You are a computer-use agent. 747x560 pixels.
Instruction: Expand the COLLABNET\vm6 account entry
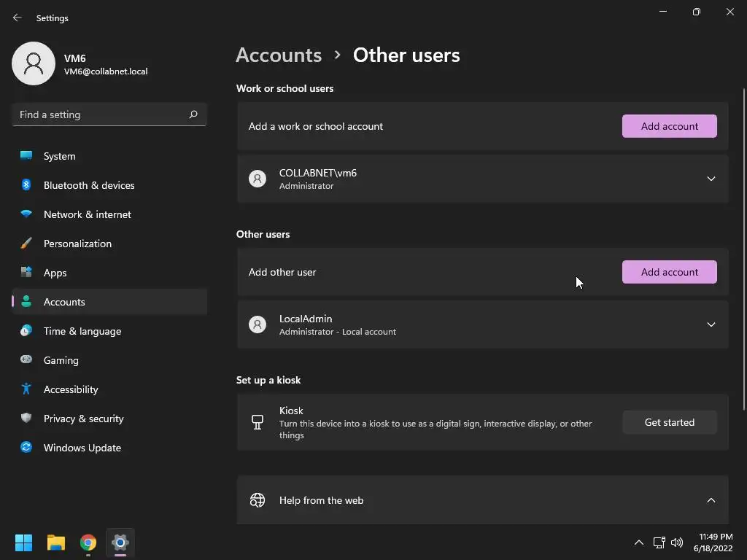pos(711,179)
